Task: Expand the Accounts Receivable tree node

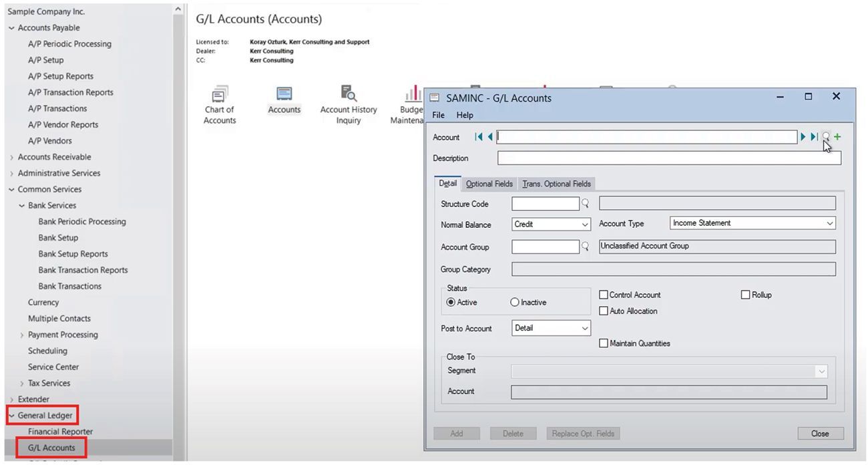Action: (x=12, y=157)
